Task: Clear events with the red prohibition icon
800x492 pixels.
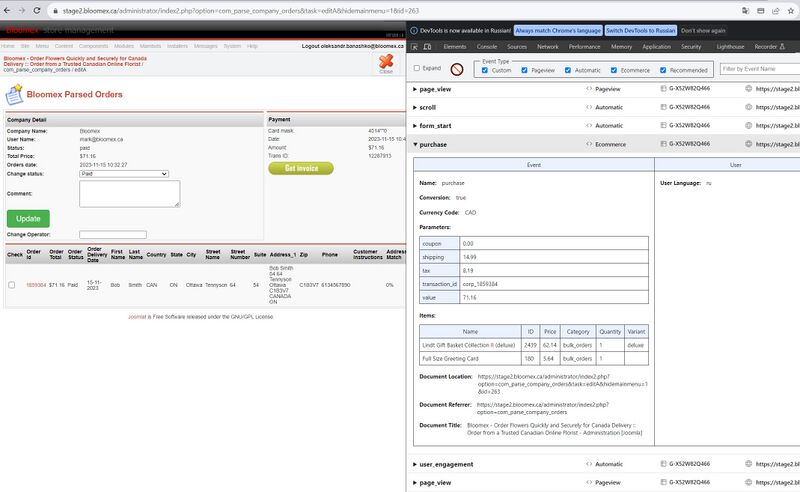Action: click(457, 69)
